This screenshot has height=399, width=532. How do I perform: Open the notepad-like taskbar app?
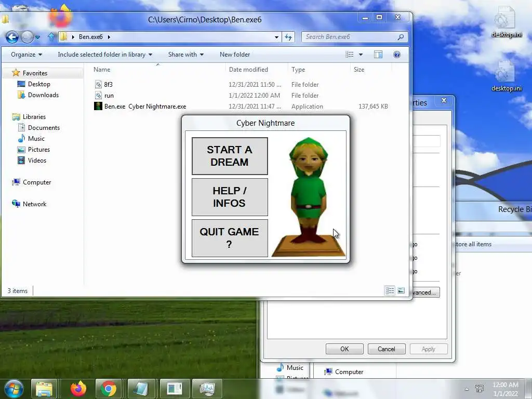coord(141,389)
